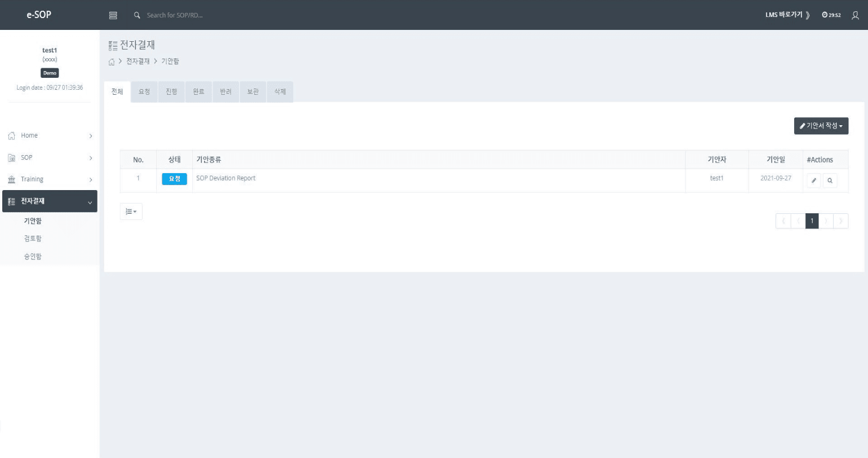Viewport: 868px width, 458px height.
Task: Click the home icon in breadcrumb
Action: [112, 61]
